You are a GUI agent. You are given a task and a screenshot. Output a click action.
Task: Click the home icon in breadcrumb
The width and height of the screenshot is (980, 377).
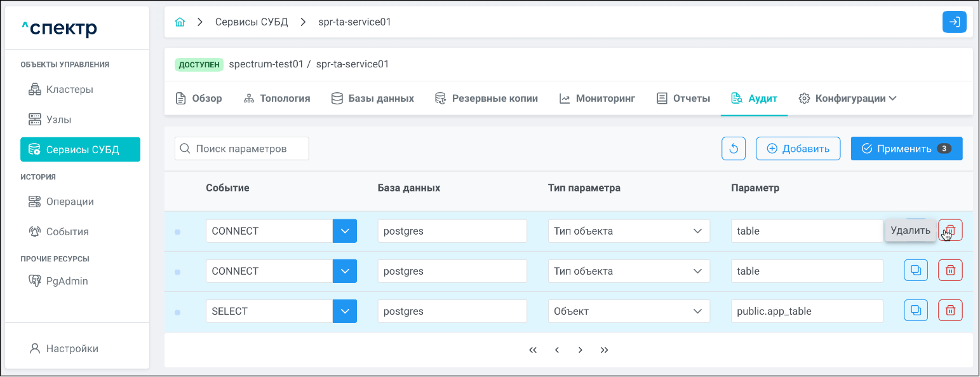pyautogui.click(x=180, y=22)
